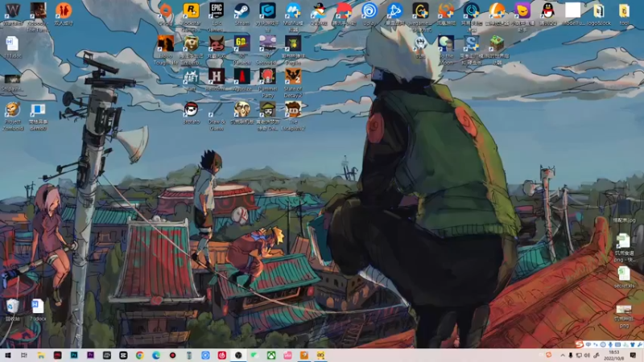This screenshot has height=362, width=644.
Task: Open Photoshop from the taskbar
Action: pos(74,356)
